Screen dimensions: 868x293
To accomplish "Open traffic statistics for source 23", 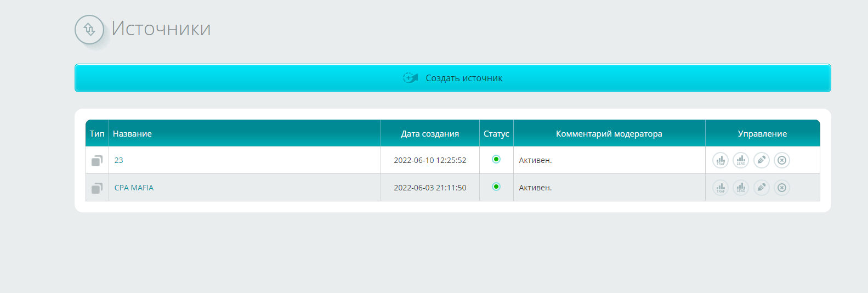I will pyautogui.click(x=720, y=160).
